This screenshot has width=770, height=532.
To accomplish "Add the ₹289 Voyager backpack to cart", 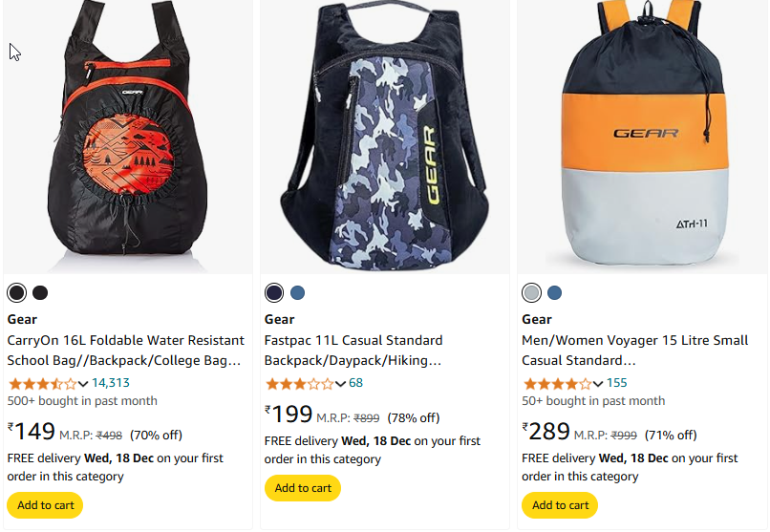I will [560, 505].
